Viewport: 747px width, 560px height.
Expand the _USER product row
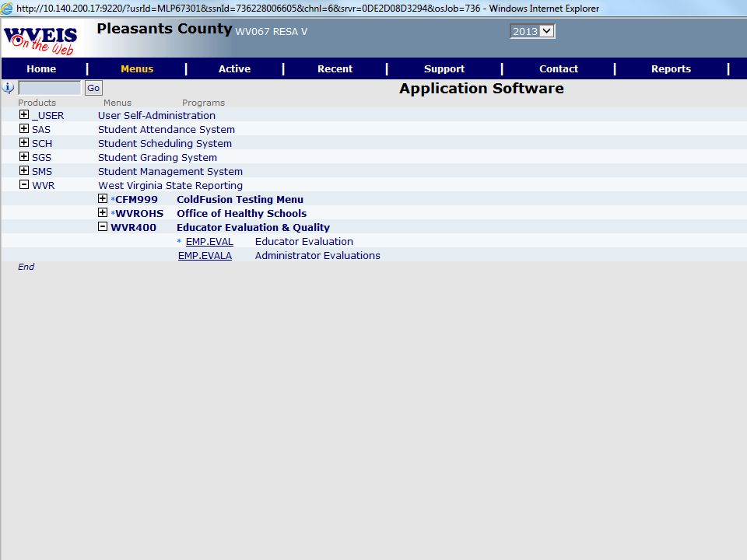coord(24,115)
